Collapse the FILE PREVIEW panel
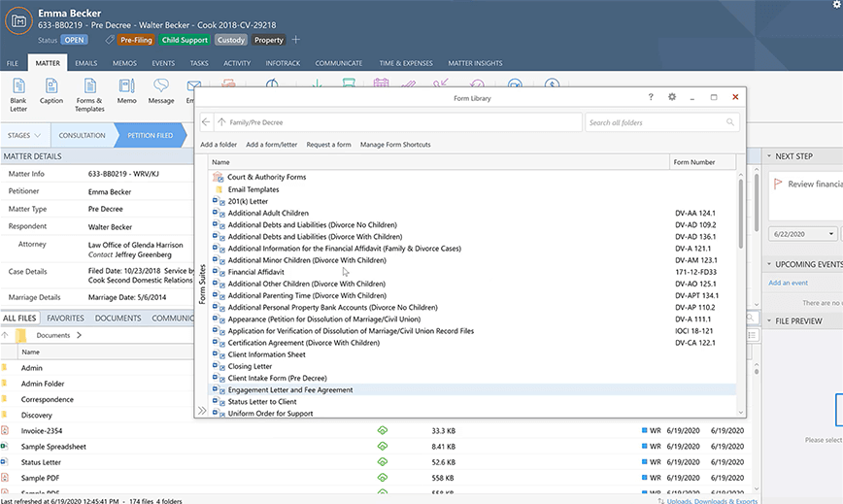843x504 pixels. coord(769,320)
